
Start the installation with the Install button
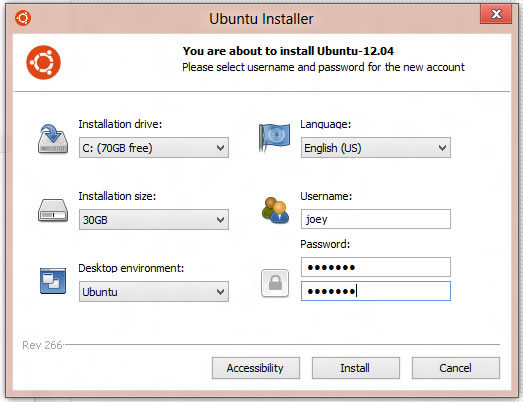coord(356,368)
